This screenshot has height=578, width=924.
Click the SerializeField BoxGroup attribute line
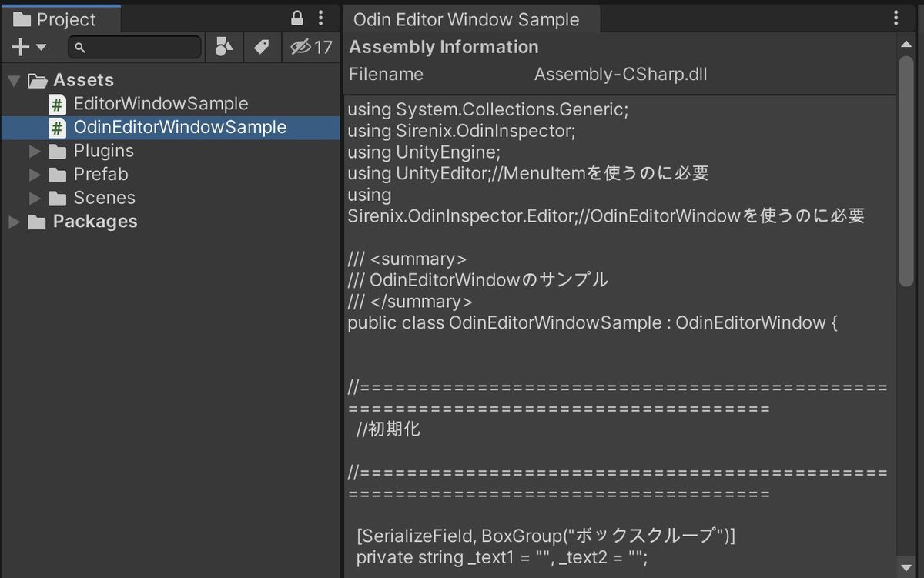[546, 535]
